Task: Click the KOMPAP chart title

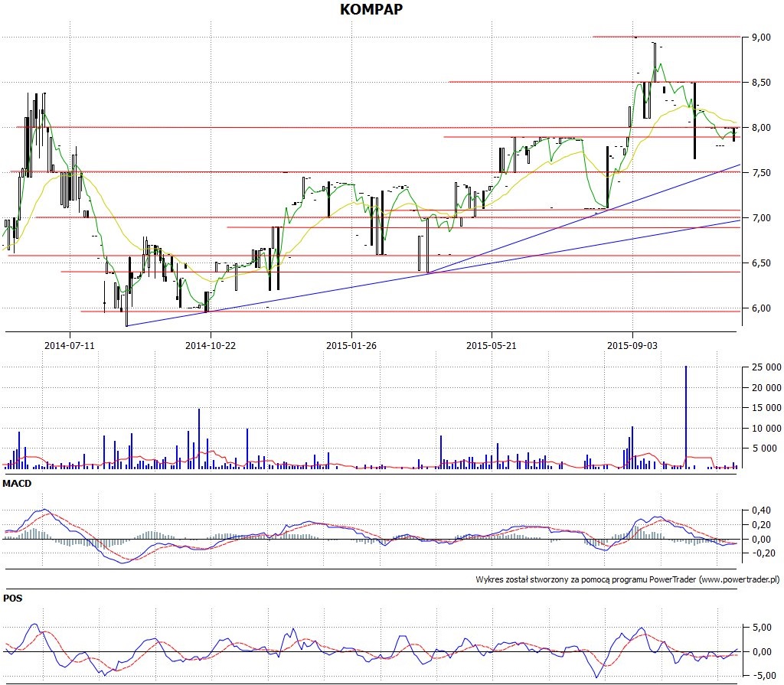Action: [371, 9]
